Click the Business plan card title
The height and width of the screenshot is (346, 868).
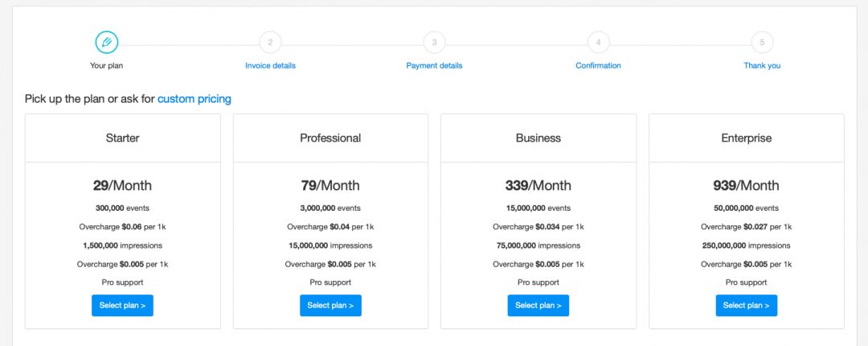click(538, 138)
